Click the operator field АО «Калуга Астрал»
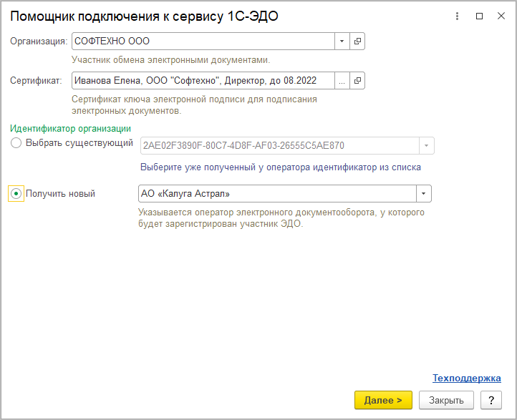The width and height of the screenshot is (517, 420). tap(277, 194)
